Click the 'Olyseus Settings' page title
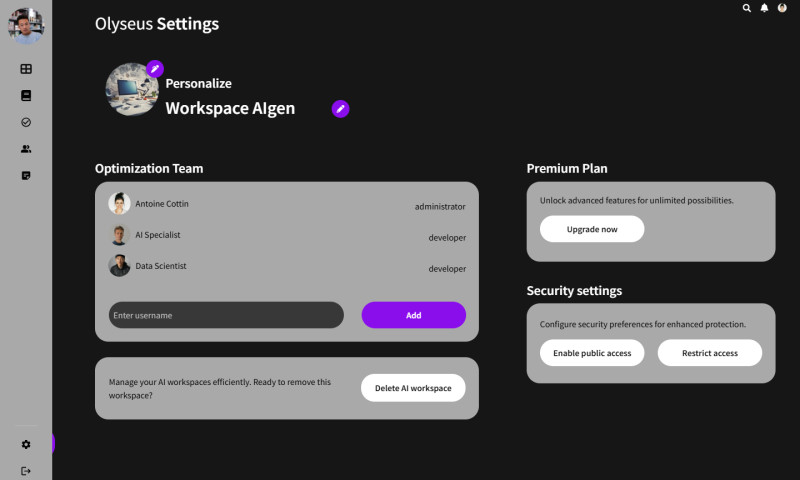This screenshot has width=800, height=480. coord(157,24)
